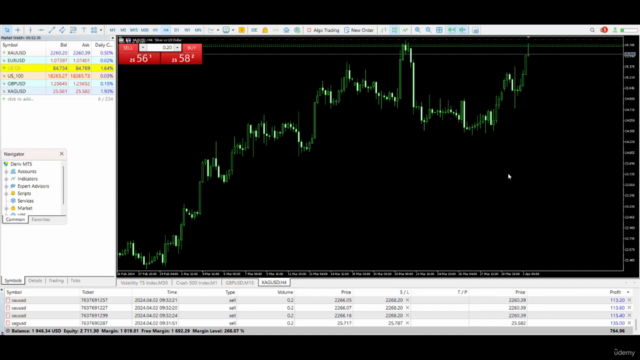
Task: Save chart screenshot with camera icon
Action: pyautogui.click(x=476, y=30)
